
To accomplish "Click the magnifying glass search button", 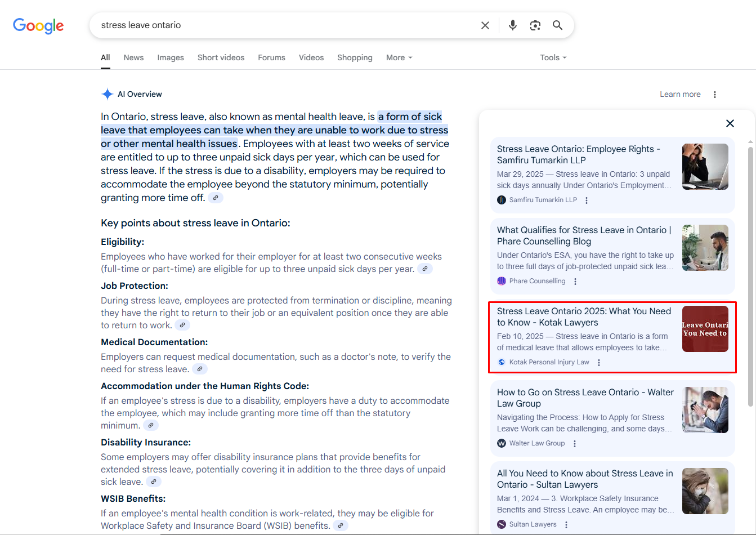I will click(557, 25).
